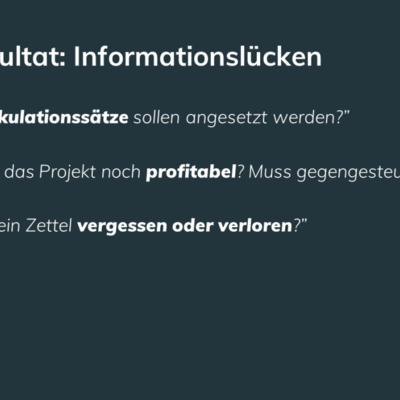The width and height of the screenshot is (400, 400).
Task: Click the bold word "oder"
Action: [192, 226]
